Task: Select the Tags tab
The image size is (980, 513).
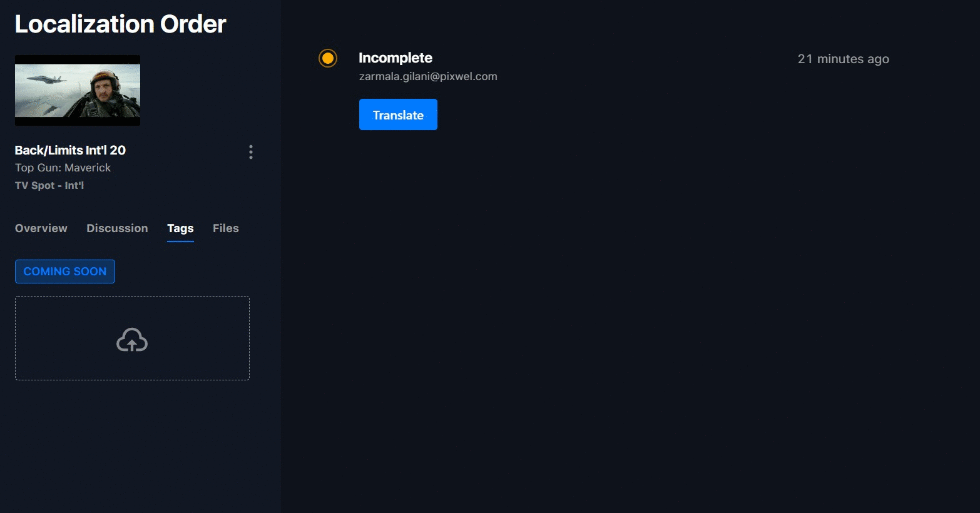Action: 180,228
